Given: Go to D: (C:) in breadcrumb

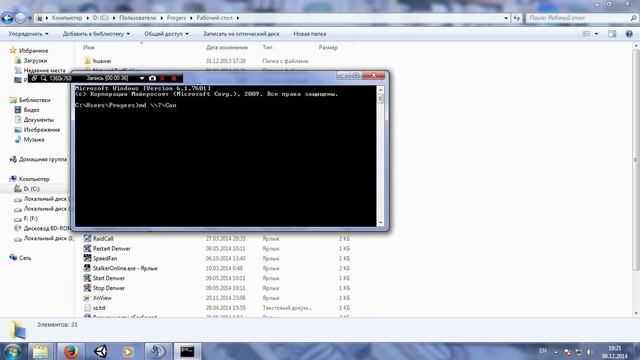Looking at the screenshot, I should [x=100, y=18].
